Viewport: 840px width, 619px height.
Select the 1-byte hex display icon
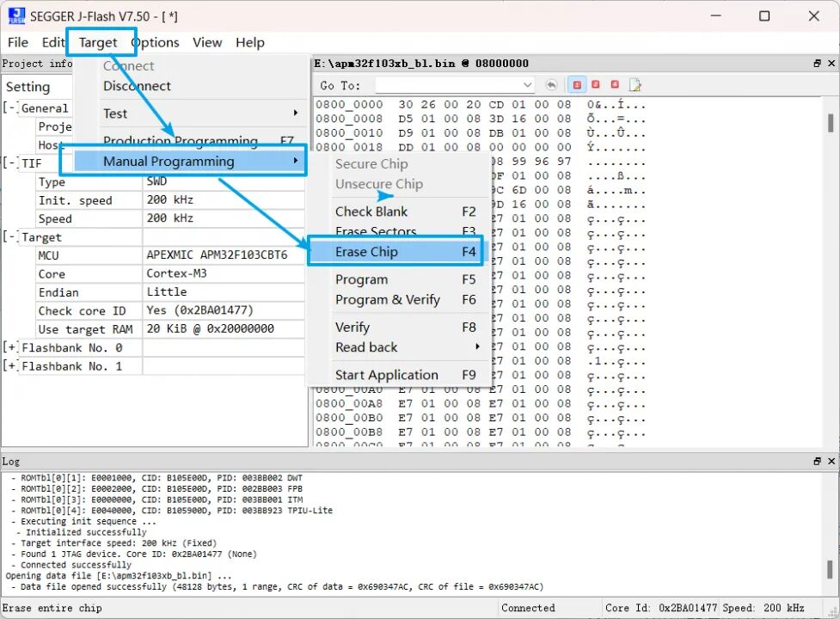[x=577, y=84]
